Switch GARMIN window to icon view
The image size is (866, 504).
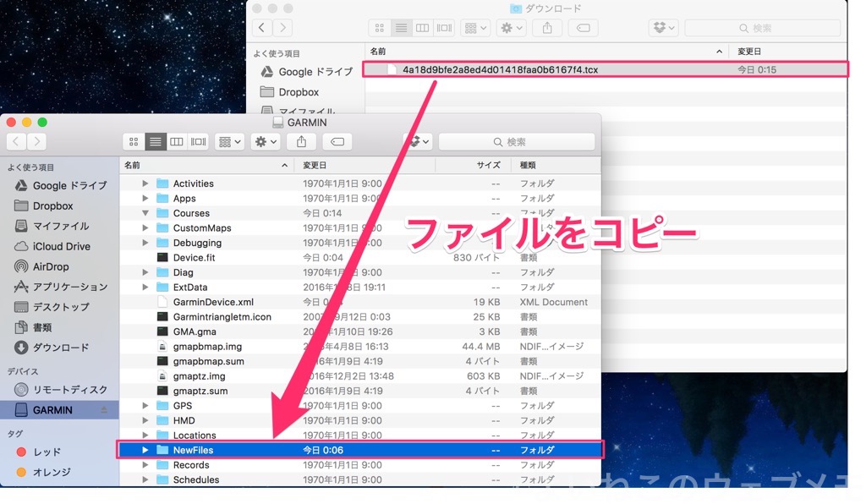coord(134,142)
